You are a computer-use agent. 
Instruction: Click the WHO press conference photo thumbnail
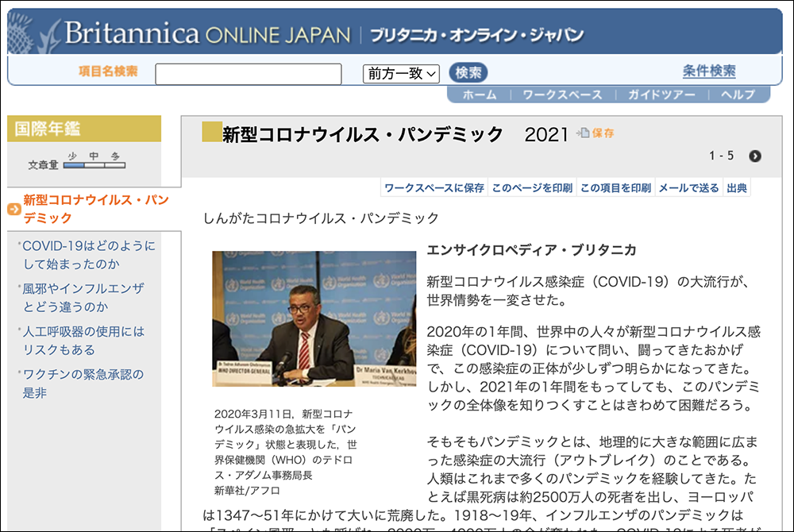314,319
